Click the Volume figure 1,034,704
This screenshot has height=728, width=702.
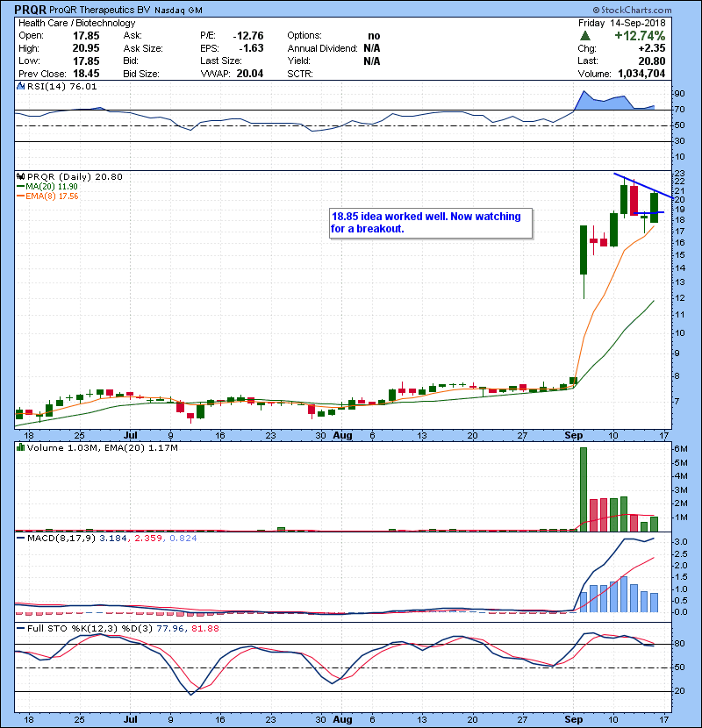point(641,74)
